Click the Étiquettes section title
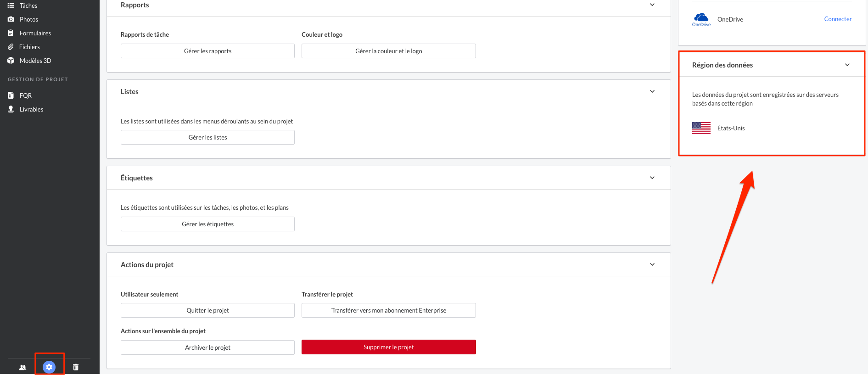The image size is (868, 375). tap(136, 178)
